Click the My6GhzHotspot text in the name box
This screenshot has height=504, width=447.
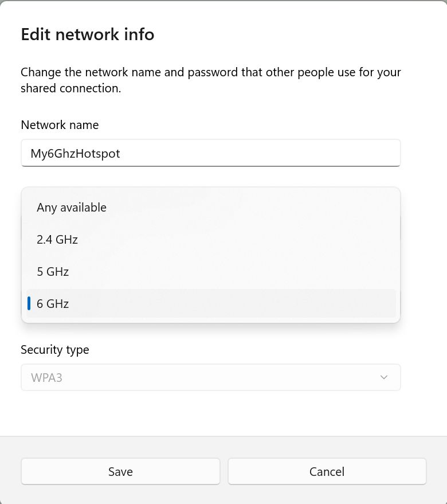[75, 154]
